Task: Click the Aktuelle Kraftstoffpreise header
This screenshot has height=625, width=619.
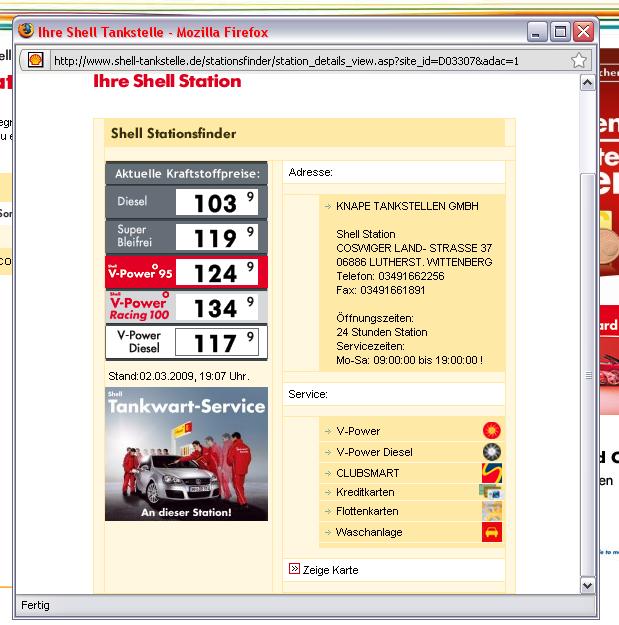Action: coord(187,174)
